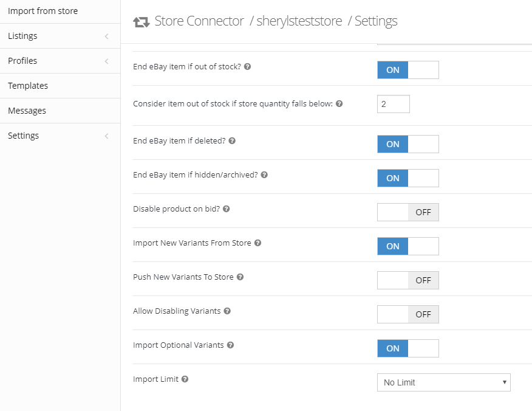Viewport: 532px width, 411px height.
Task: Click help icon beside Disable product on bid
Action: click(226, 209)
